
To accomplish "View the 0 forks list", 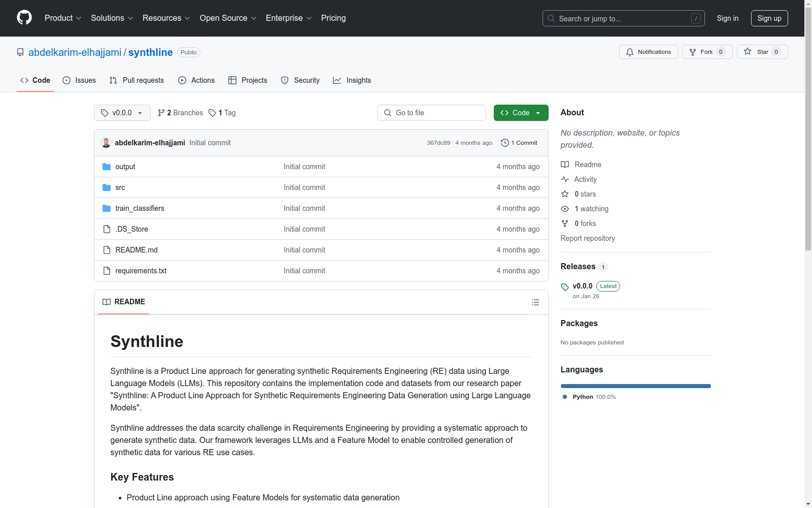I will point(579,224).
